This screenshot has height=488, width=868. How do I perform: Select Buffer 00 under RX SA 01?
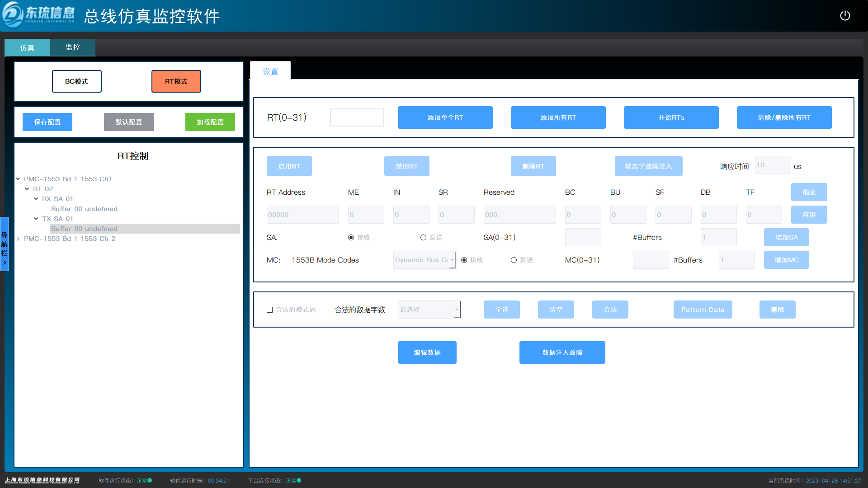pyautogui.click(x=84, y=209)
